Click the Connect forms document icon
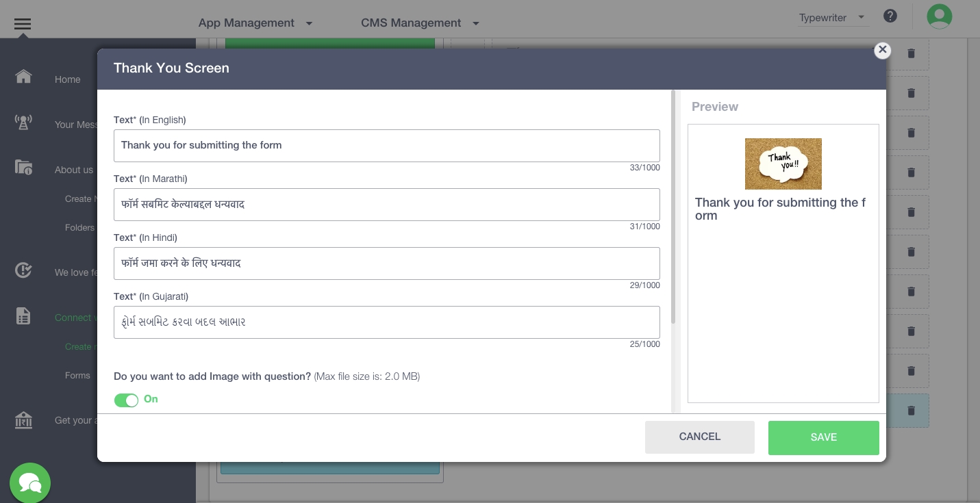980x503 pixels. coord(23,315)
